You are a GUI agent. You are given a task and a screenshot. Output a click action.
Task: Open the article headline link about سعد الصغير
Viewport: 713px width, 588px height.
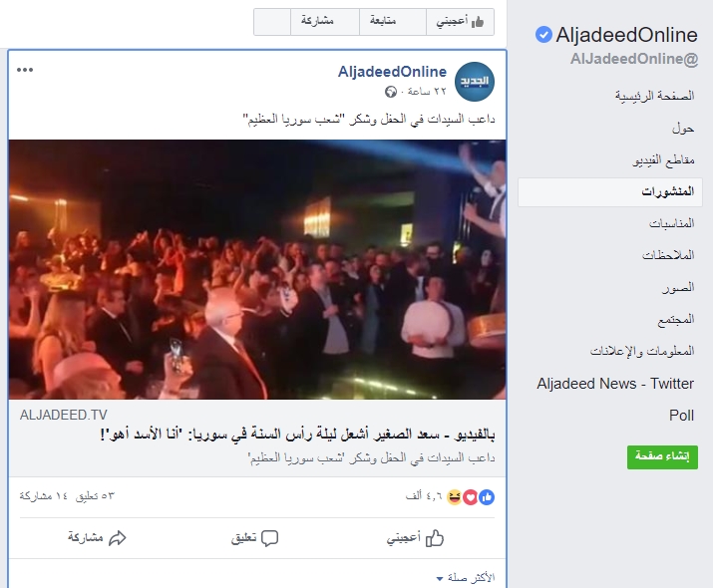pyautogui.click(x=297, y=435)
